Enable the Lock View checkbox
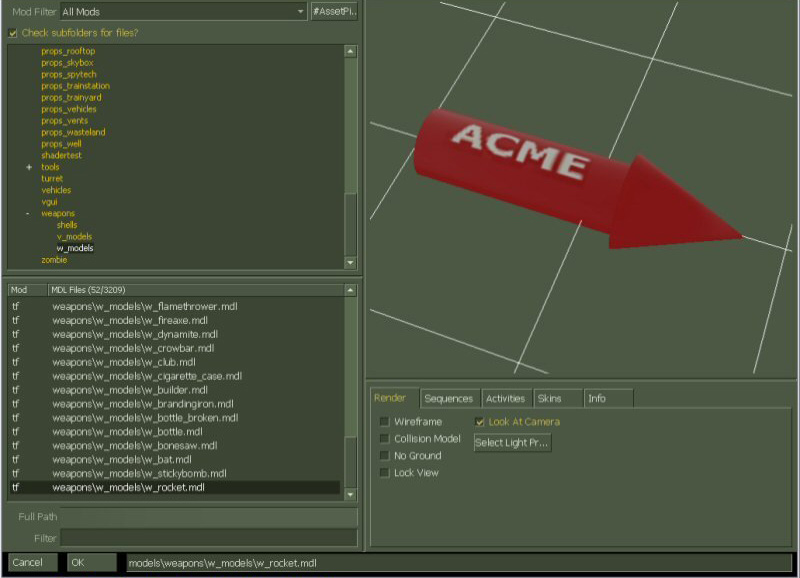The image size is (800, 578). pyautogui.click(x=385, y=472)
